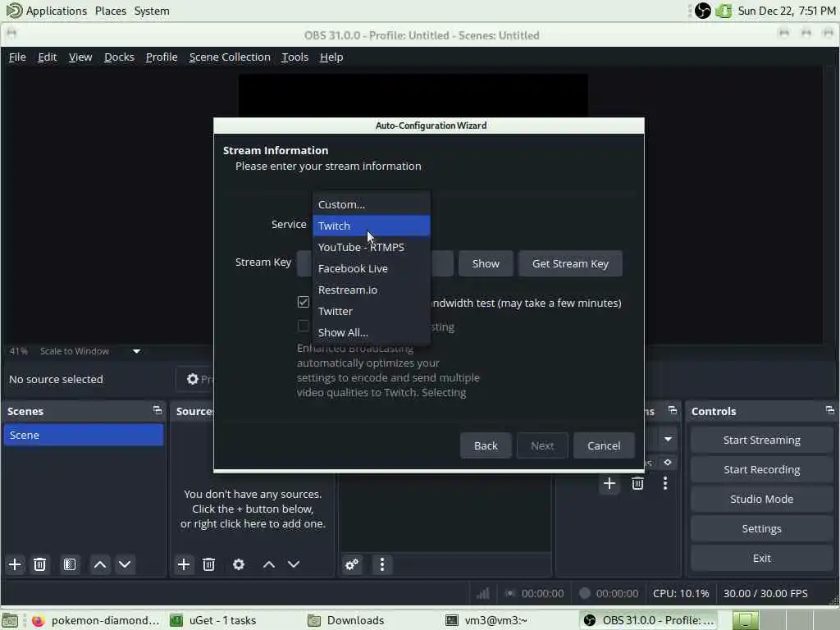Viewport: 840px width, 630px height.
Task: Remove selected scene with trash icon
Action: (39, 564)
